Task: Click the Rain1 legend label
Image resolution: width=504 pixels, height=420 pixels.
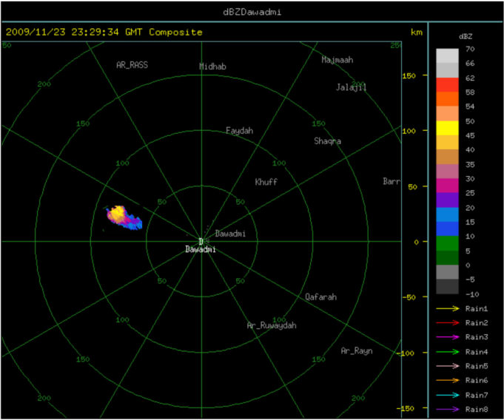Action: click(477, 308)
